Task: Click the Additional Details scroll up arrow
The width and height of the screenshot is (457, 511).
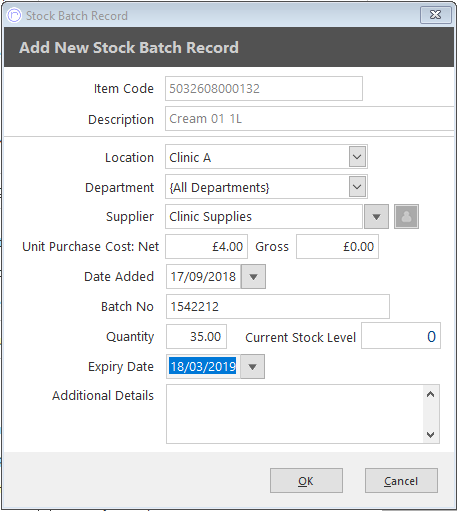Action: [x=431, y=395]
